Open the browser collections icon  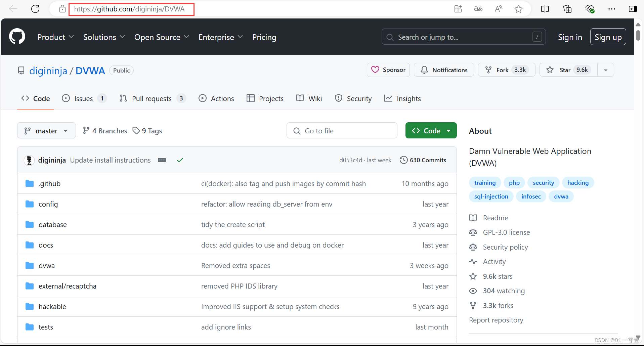(567, 9)
